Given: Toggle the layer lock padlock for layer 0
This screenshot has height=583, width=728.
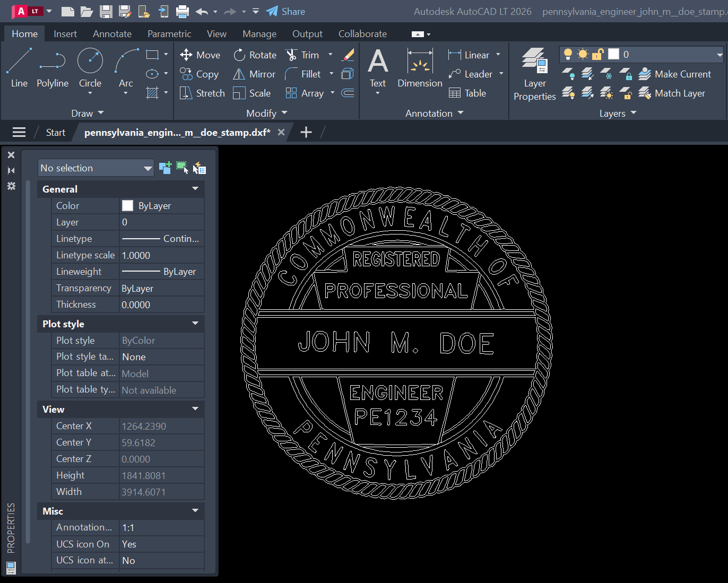Looking at the screenshot, I should [x=598, y=54].
